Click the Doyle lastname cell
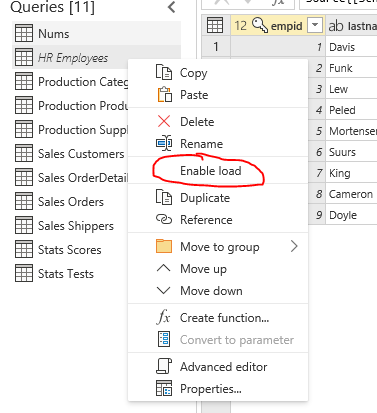The height and width of the screenshot is (413, 377). 351,215
